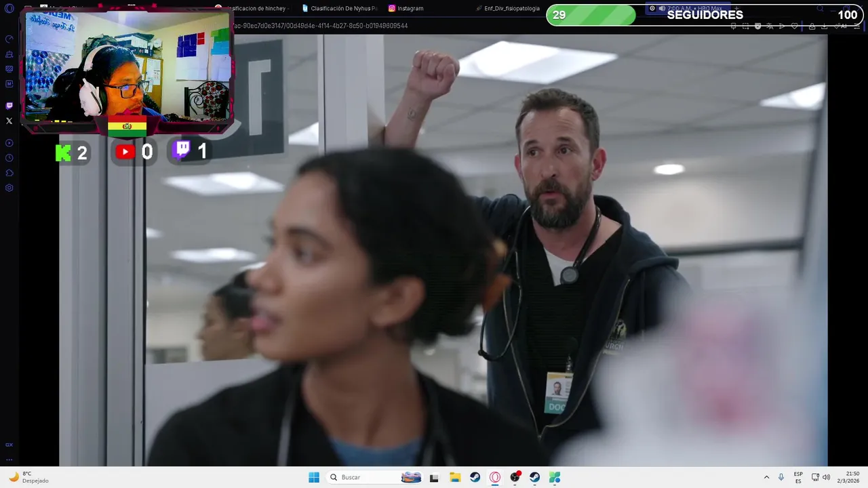
Task: Open the Player icon in the sidebar
Action: tap(9, 143)
